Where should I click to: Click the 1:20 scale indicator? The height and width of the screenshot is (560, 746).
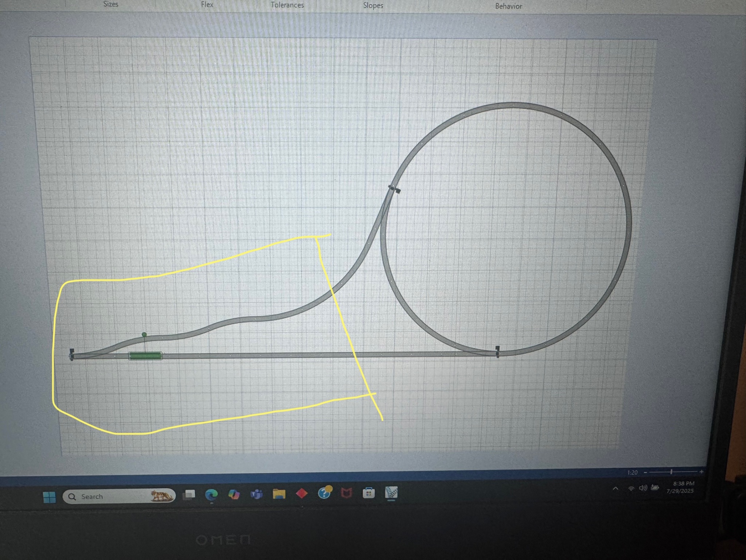coord(632,472)
